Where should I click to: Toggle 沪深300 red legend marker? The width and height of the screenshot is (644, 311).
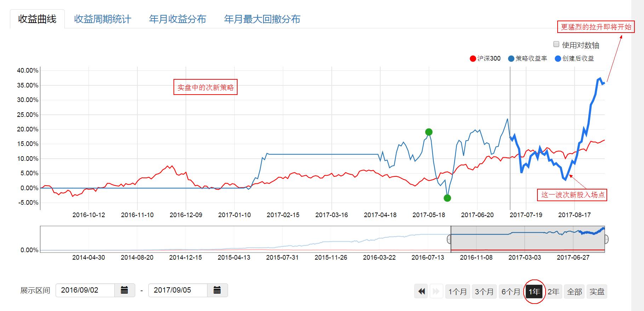(473, 59)
